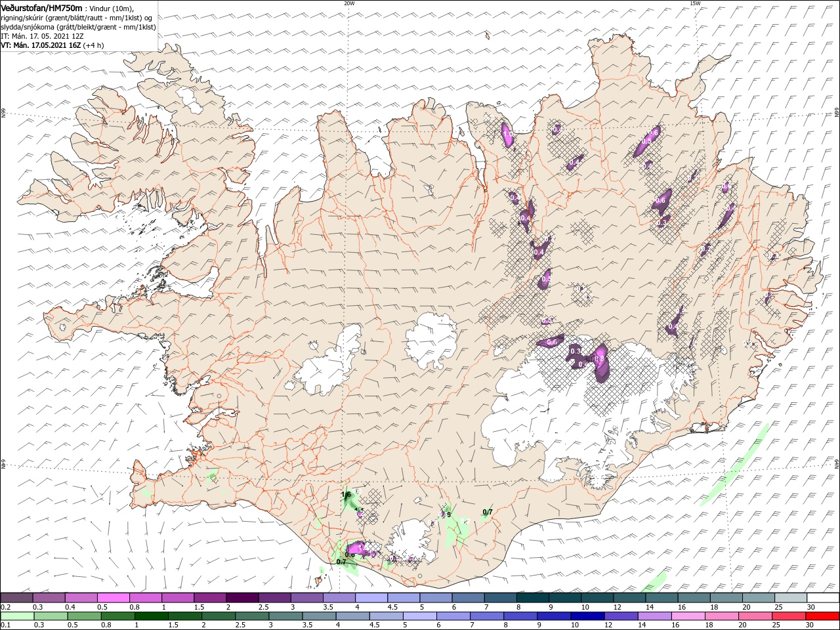Click the Langjökull glacier west of Hofsjökull
840x630 pixels.
[x=331, y=360]
